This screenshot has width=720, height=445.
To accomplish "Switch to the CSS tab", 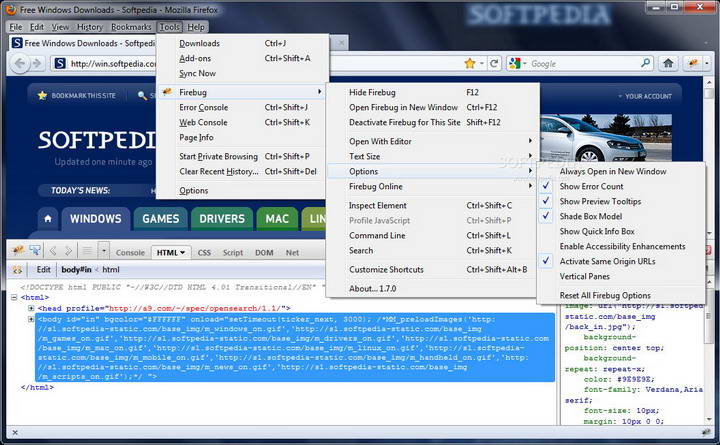I will (204, 253).
